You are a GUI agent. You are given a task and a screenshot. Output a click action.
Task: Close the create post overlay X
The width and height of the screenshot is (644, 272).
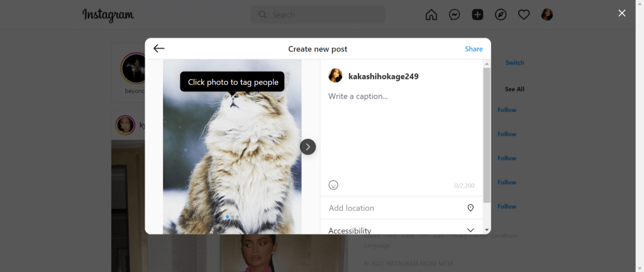coord(622,13)
